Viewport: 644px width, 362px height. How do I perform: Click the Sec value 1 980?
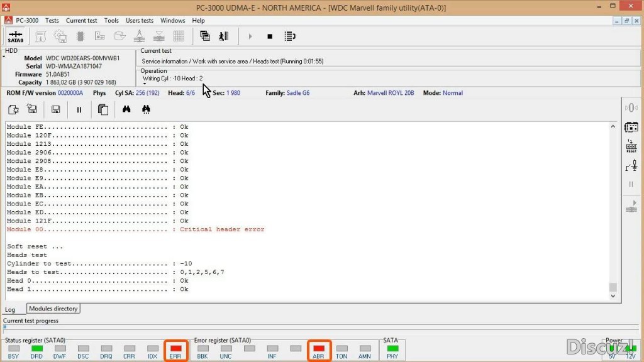point(233,93)
